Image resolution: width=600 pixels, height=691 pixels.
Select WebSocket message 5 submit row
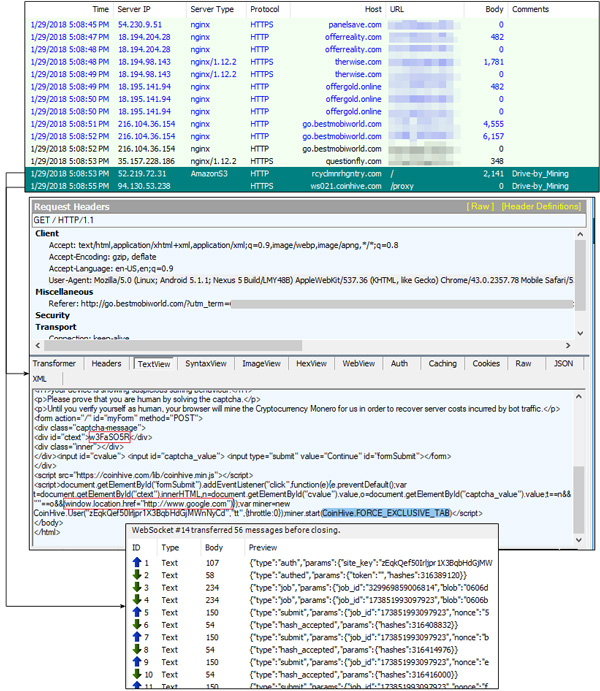pyautogui.click(x=312, y=613)
